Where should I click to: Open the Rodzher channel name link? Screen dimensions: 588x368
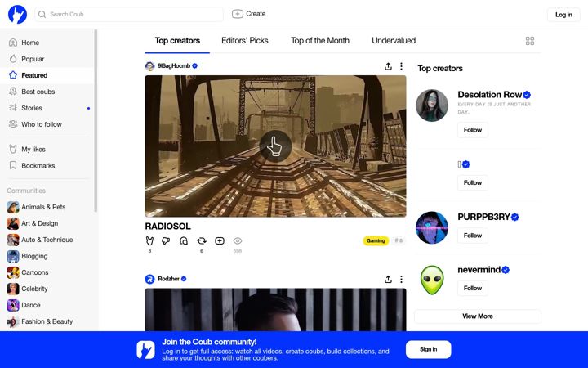pyautogui.click(x=168, y=279)
